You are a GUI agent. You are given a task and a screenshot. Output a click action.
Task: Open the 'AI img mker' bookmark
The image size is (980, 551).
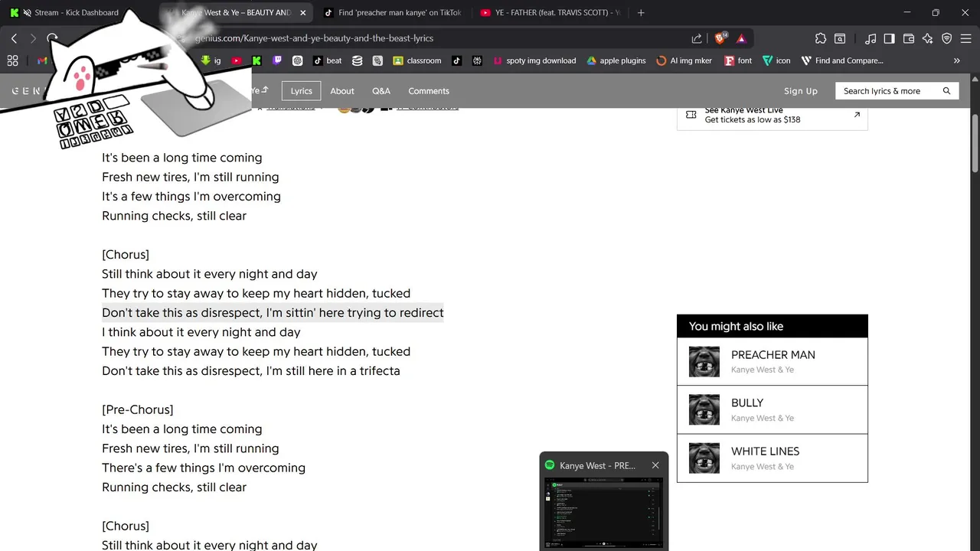tap(684, 60)
